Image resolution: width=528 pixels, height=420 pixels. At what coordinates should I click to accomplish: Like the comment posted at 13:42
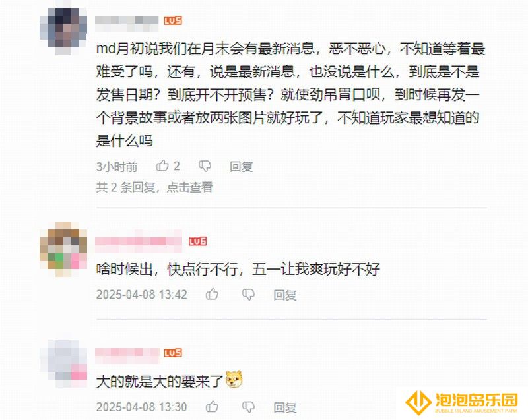[212, 294]
